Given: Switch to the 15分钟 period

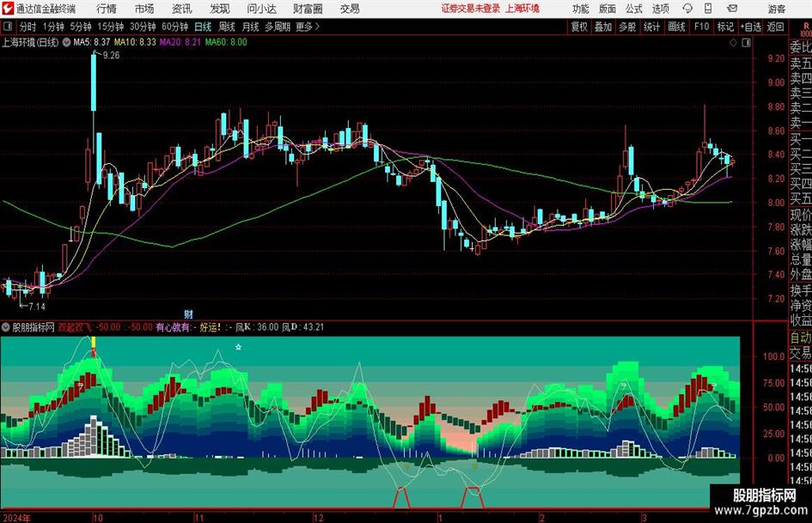Looking at the screenshot, I should pyautogui.click(x=111, y=27).
